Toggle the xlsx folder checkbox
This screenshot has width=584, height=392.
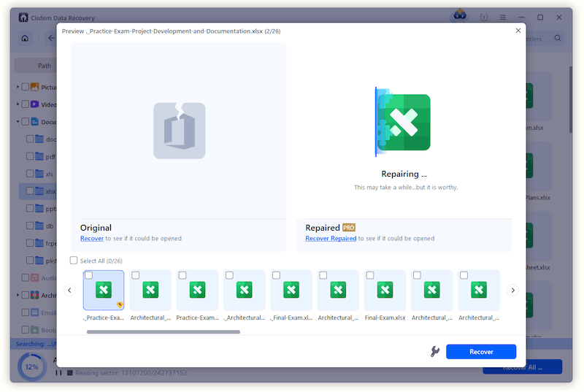30,191
